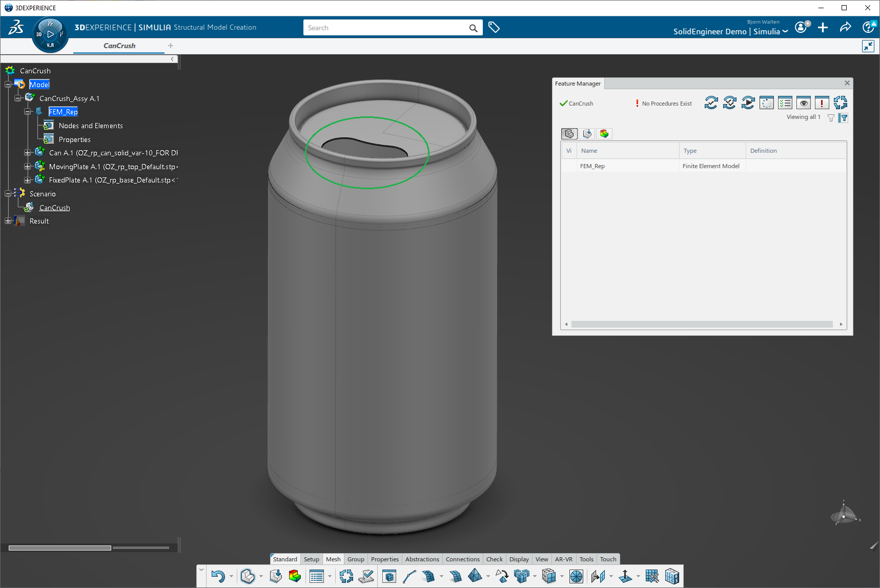Toggle the scenario features view button in Feature Manager

[x=587, y=134]
